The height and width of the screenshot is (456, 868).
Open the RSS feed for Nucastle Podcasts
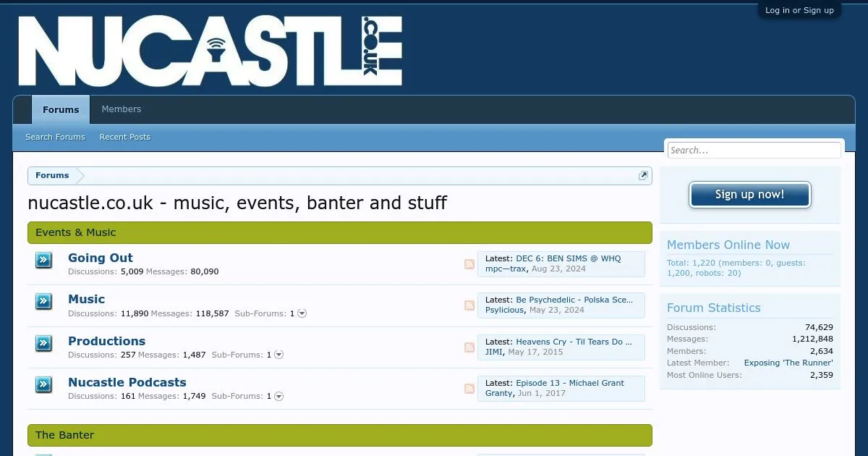pyautogui.click(x=469, y=389)
